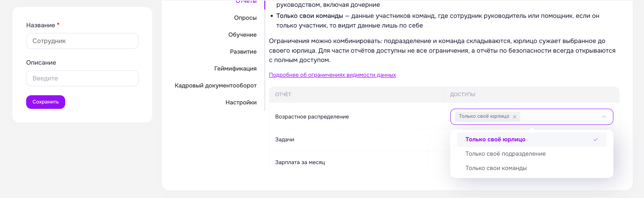Viewport: 644px width, 198px height.
Task: Open the 'Настройки' section
Action: [x=241, y=102]
